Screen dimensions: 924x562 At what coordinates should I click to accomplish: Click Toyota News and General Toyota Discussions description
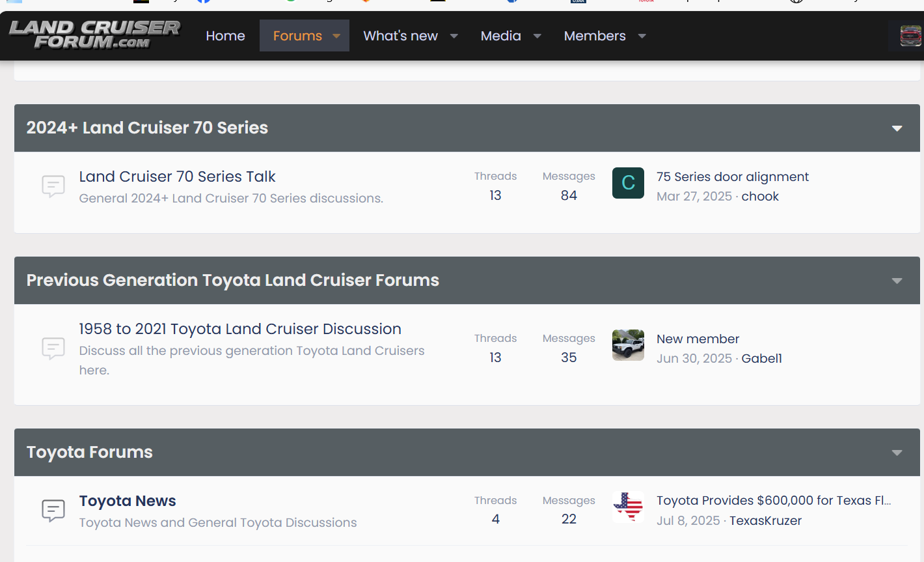(x=218, y=522)
